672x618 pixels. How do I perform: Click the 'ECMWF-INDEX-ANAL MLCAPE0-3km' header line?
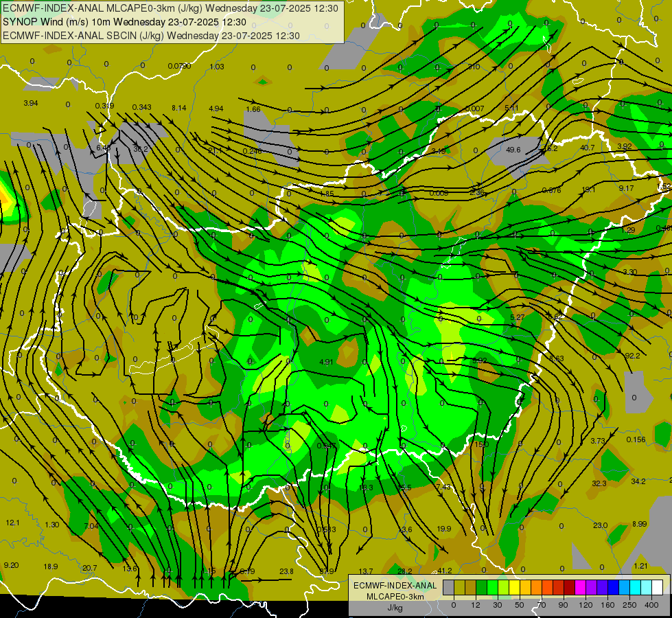coord(170,8)
